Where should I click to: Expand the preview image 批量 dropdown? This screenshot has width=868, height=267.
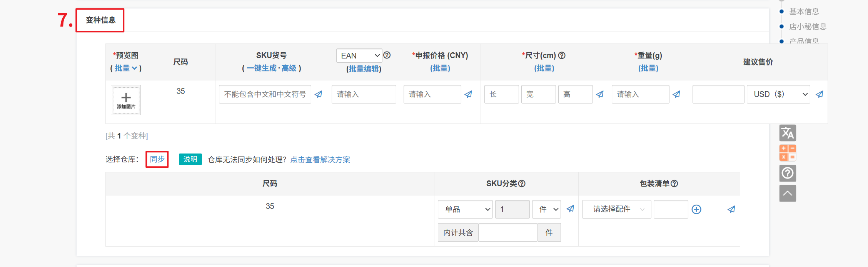(x=126, y=68)
